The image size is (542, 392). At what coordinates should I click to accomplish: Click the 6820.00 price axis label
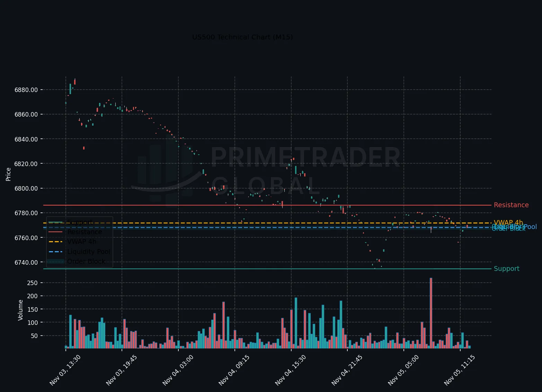tap(26, 164)
